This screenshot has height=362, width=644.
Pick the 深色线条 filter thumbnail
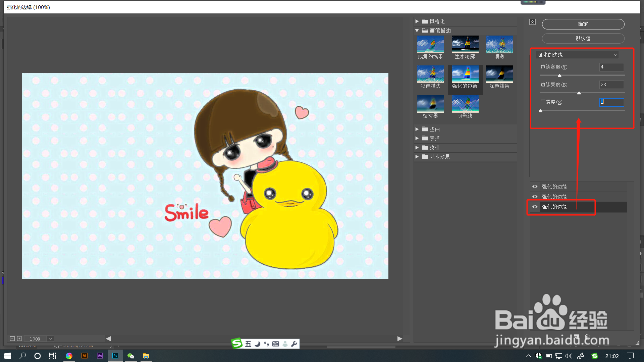click(499, 74)
